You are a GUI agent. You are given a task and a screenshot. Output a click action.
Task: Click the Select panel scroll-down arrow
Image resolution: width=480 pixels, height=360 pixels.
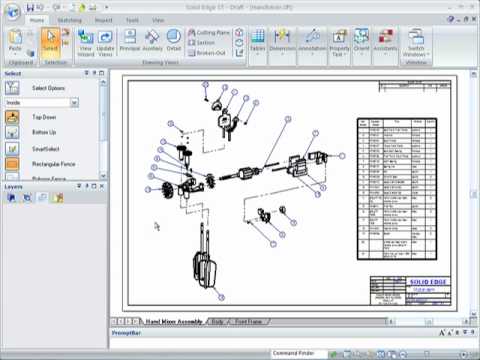click(103, 175)
